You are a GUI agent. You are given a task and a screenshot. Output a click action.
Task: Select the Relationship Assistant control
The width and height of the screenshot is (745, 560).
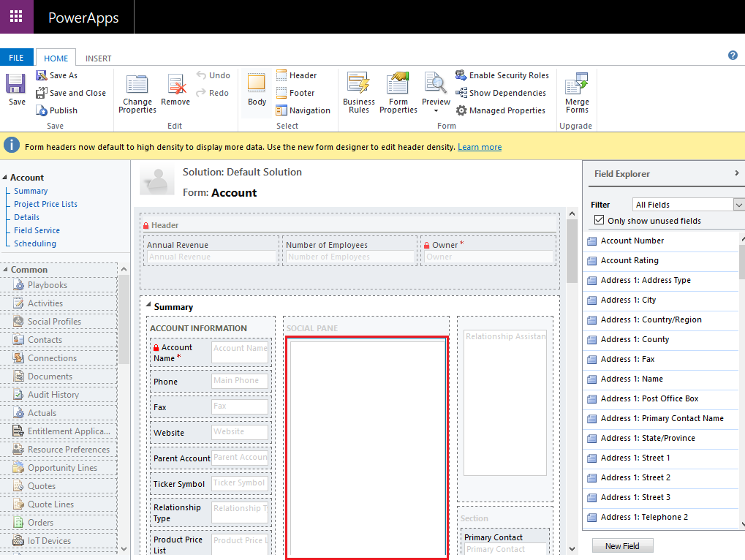(x=505, y=403)
